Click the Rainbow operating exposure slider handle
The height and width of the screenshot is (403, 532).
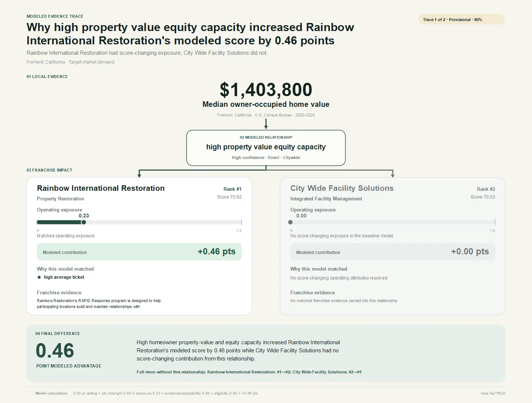pyautogui.click(x=83, y=222)
